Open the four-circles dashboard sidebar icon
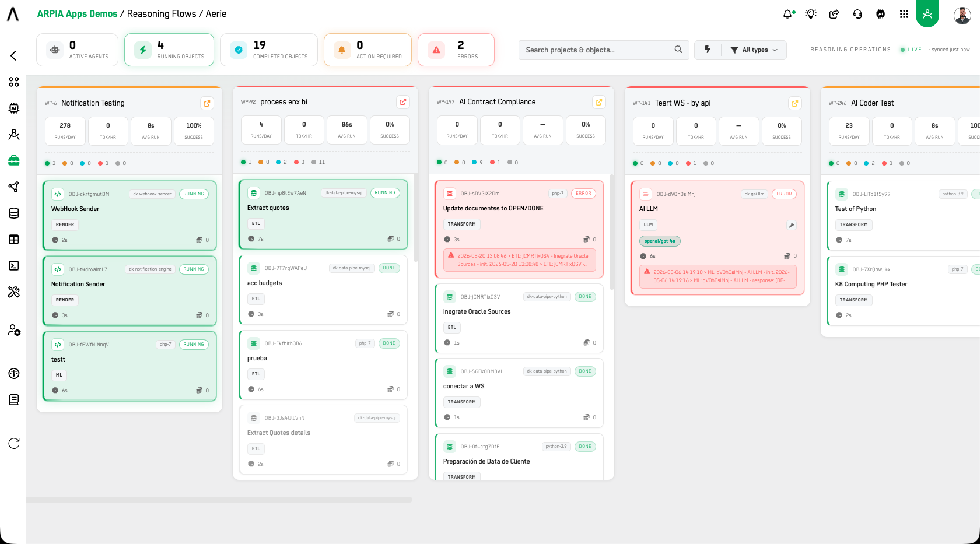Screen dimensions: 980x544 pos(14,82)
